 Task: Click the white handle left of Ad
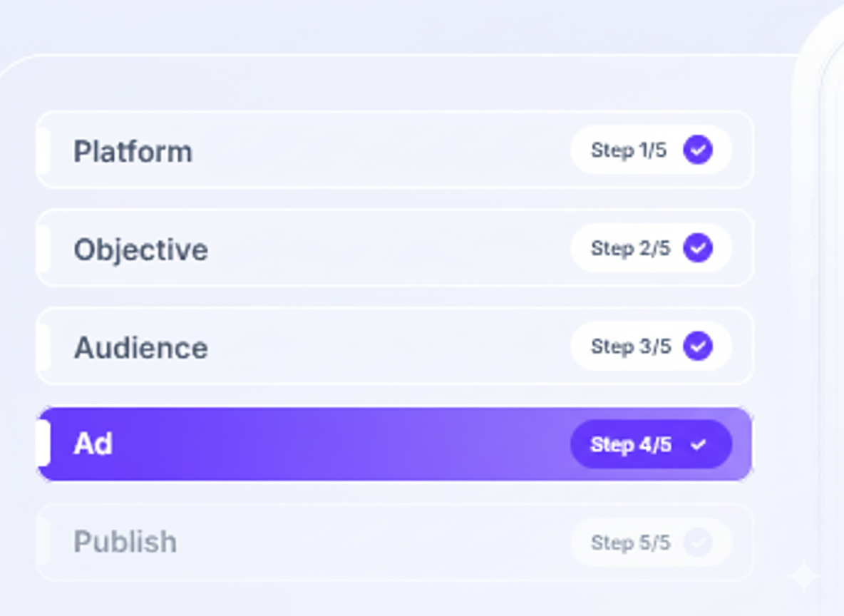(x=43, y=443)
